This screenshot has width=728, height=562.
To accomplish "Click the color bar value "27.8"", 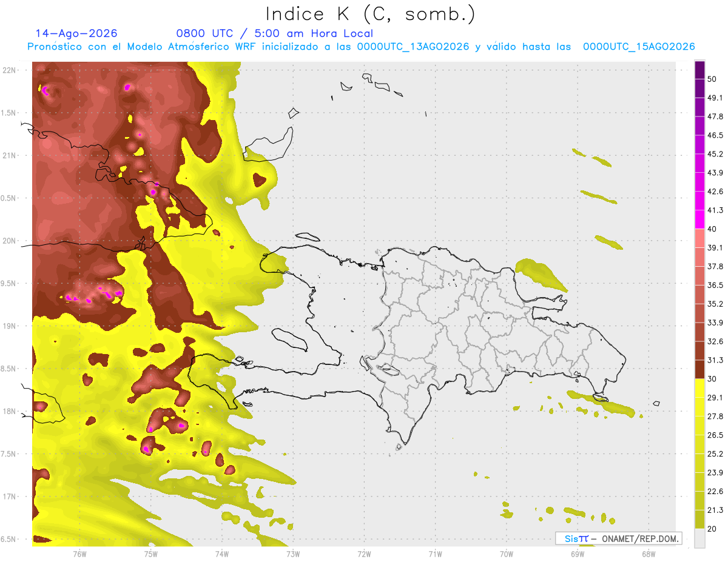I will (715, 417).
